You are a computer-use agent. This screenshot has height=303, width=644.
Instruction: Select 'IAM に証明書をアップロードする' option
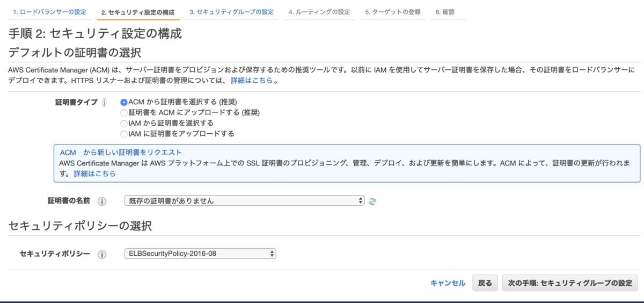click(x=124, y=134)
